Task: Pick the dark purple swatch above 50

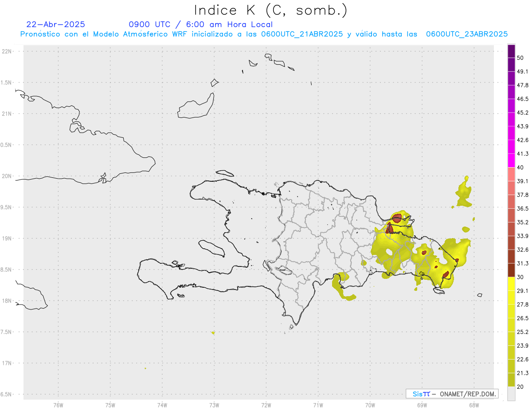Action: click(511, 51)
